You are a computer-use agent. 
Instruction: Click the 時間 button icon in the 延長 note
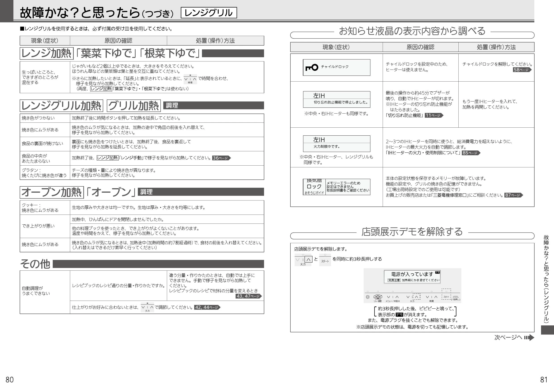(190, 79)
